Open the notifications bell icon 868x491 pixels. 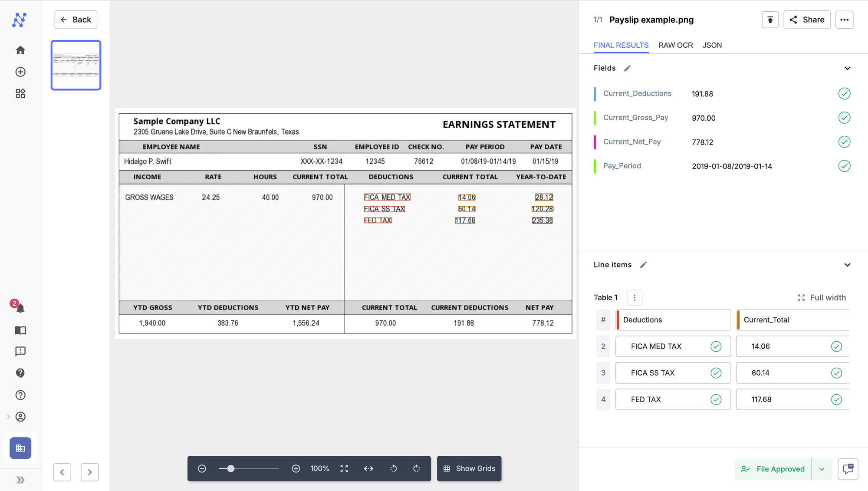pyautogui.click(x=20, y=308)
